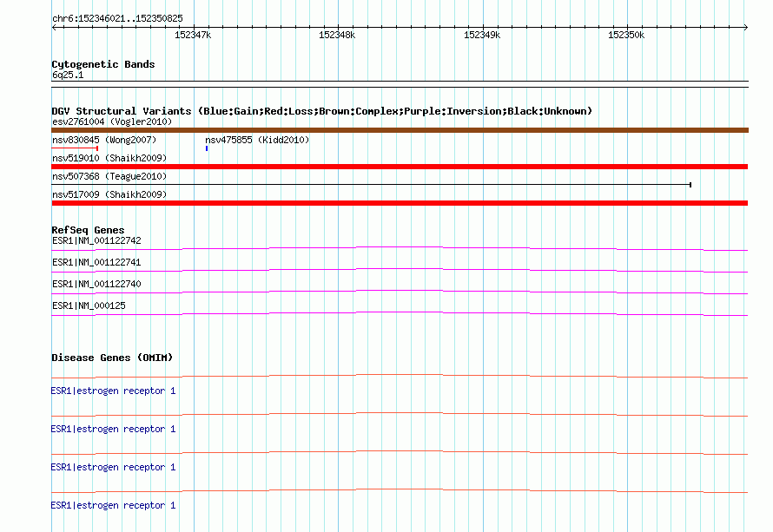Select the 6q25.1 band label

click(68, 75)
